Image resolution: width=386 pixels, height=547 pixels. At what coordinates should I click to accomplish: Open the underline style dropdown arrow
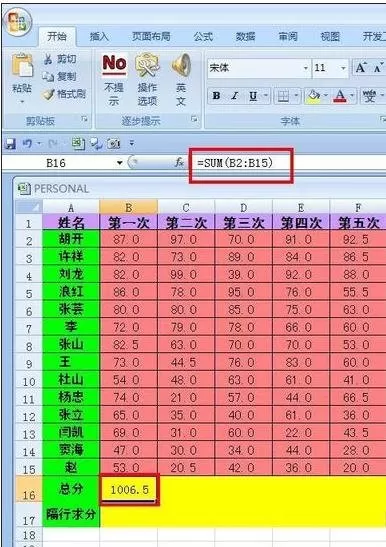266,95
